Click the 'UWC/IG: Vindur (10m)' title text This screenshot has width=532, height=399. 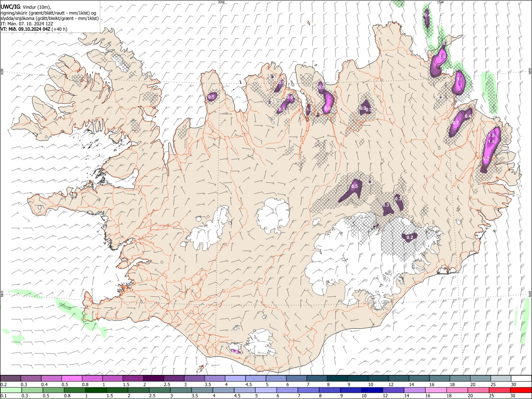(26, 7)
